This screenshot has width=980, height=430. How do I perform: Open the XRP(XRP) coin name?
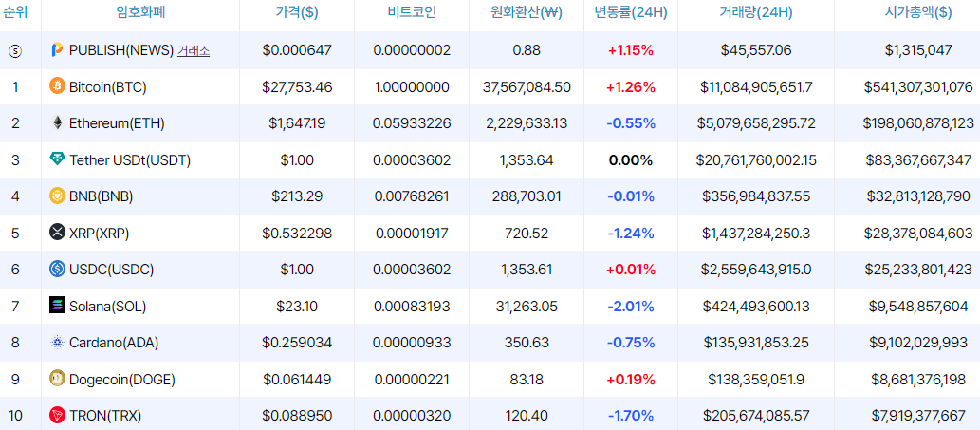coord(101,234)
